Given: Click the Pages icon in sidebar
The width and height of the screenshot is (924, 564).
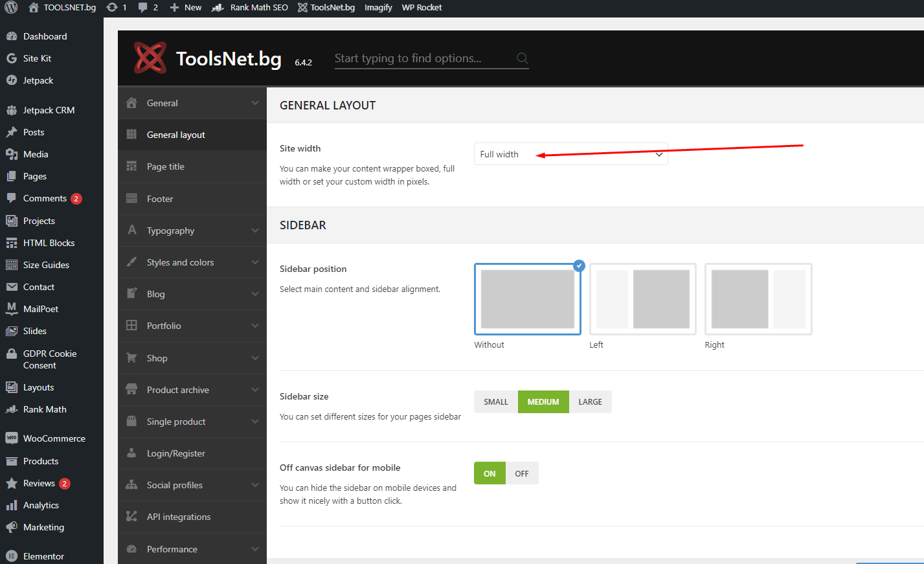Looking at the screenshot, I should pyautogui.click(x=12, y=176).
